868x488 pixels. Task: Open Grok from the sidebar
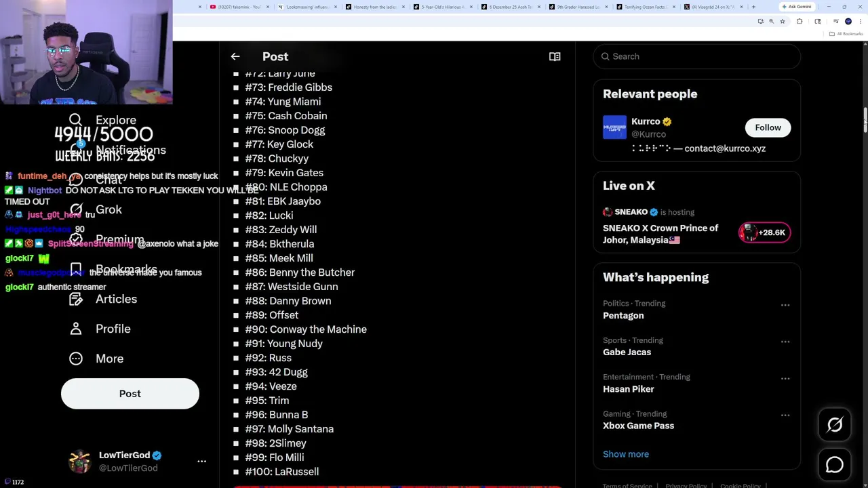(96, 209)
